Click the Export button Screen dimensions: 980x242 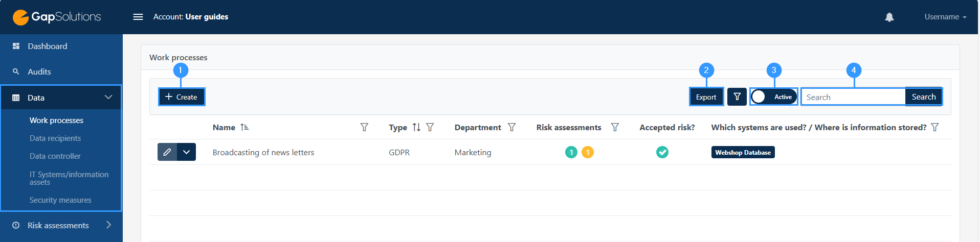706,97
